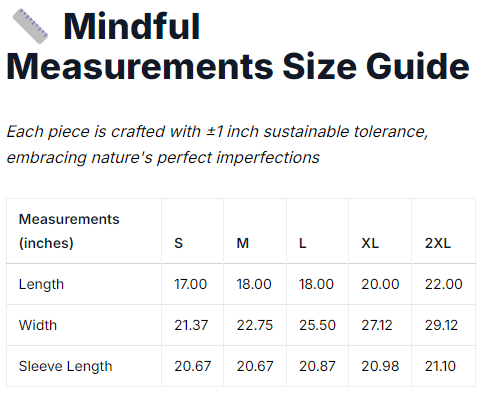485x406 pixels.
Task: Click the Sleeve Length row label
Action: coord(66,366)
